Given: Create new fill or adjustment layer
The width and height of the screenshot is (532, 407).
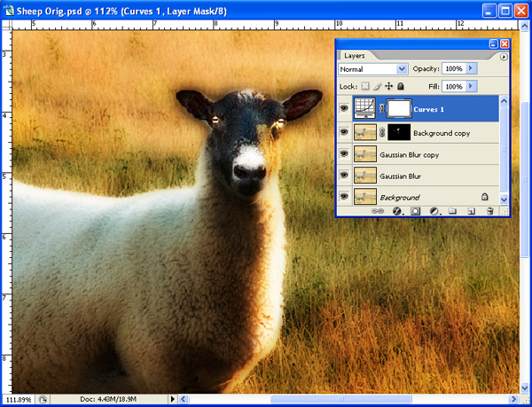Looking at the screenshot, I should (x=434, y=211).
